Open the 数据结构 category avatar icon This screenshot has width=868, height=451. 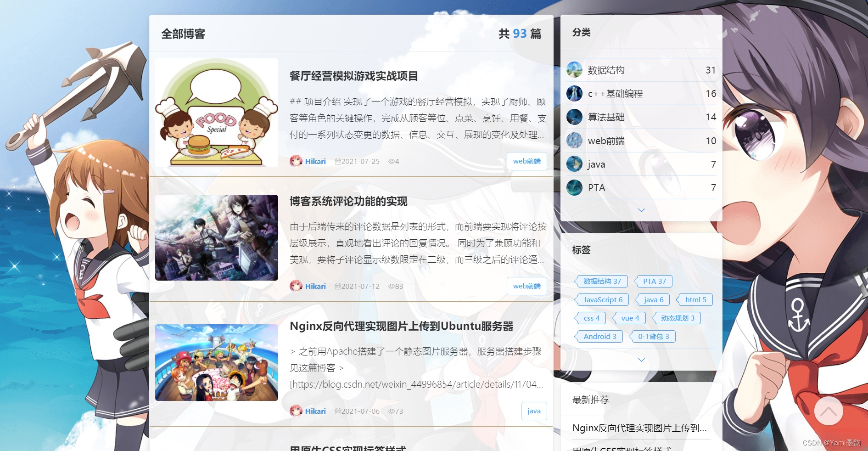click(x=574, y=70)
